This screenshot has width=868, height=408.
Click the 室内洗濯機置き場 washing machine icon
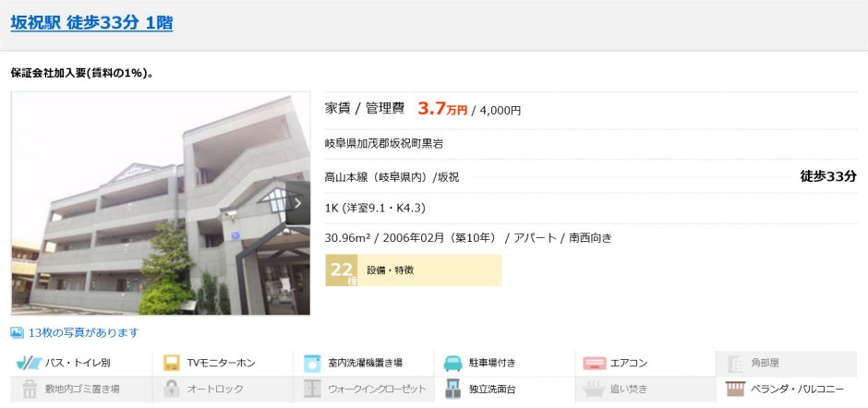[312, 363]
